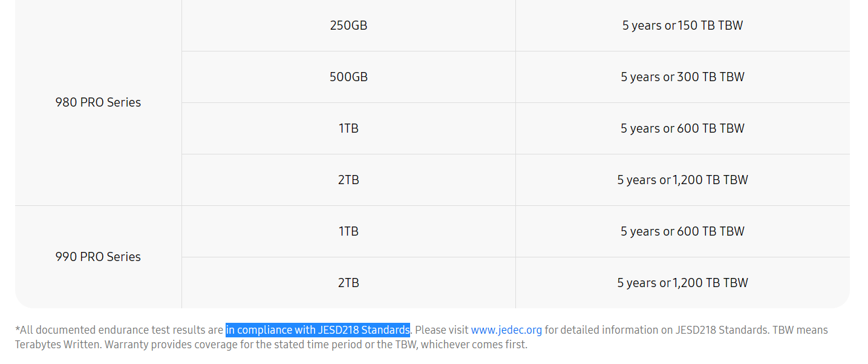This screenshot has height=364, width=868.
Task: Click 1,200 TB TBW warranty for 980 PRO 2TB
Action: (x=682, y=180)
